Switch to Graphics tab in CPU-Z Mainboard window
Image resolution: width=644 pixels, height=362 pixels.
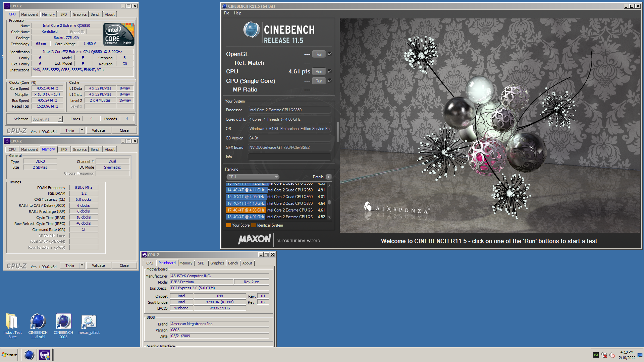tap(217, 263)
